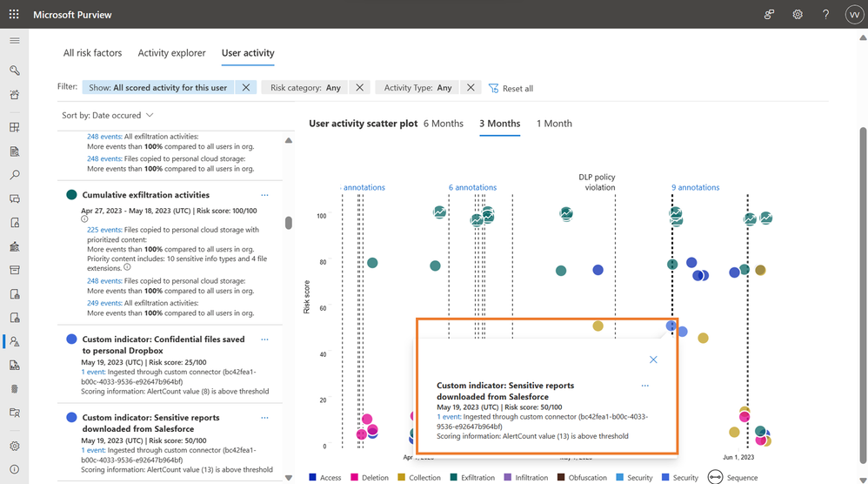The image size is (868, 484).
Task: Click the help question mark icon
Action: [825, 15]
